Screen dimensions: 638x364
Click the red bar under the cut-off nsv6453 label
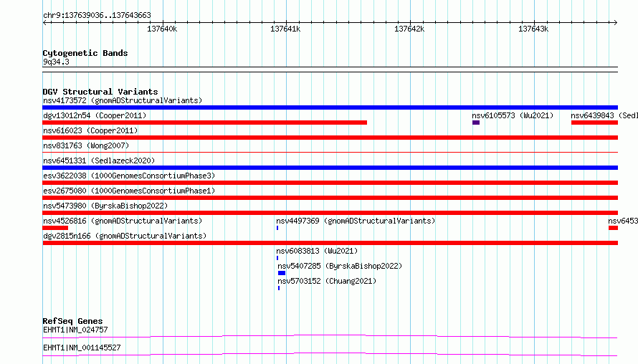point(613,228)
